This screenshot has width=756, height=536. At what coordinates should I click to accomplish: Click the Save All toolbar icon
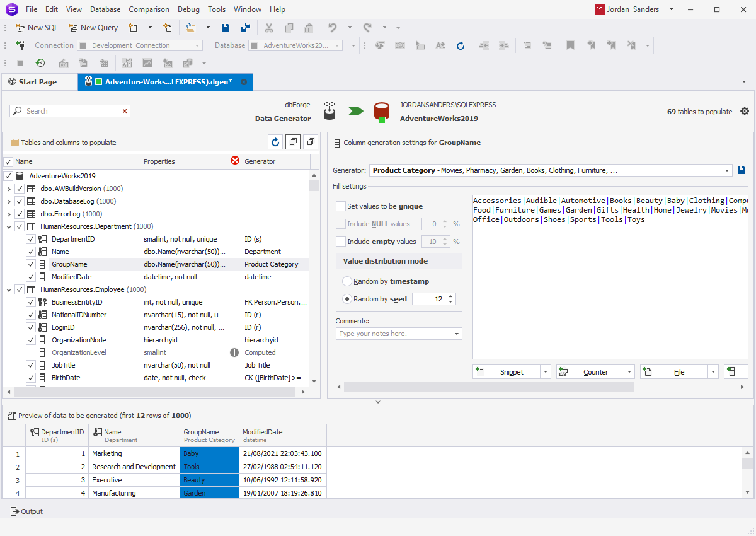(x=246, y=28)
